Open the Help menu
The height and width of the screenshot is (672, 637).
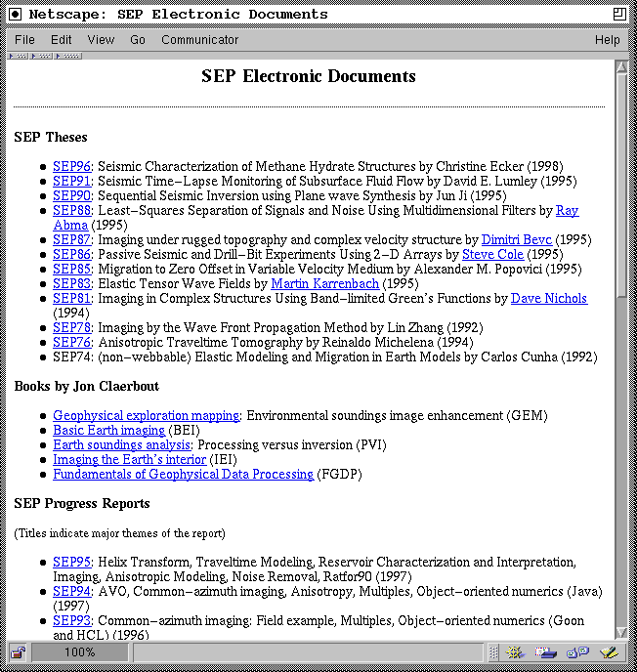pos(607,40)
